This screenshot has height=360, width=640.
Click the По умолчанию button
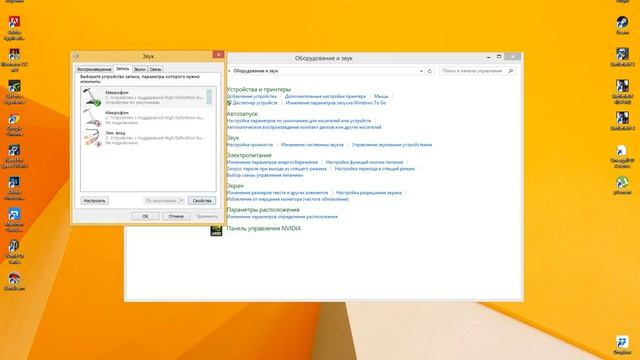[x=161, y=201]
